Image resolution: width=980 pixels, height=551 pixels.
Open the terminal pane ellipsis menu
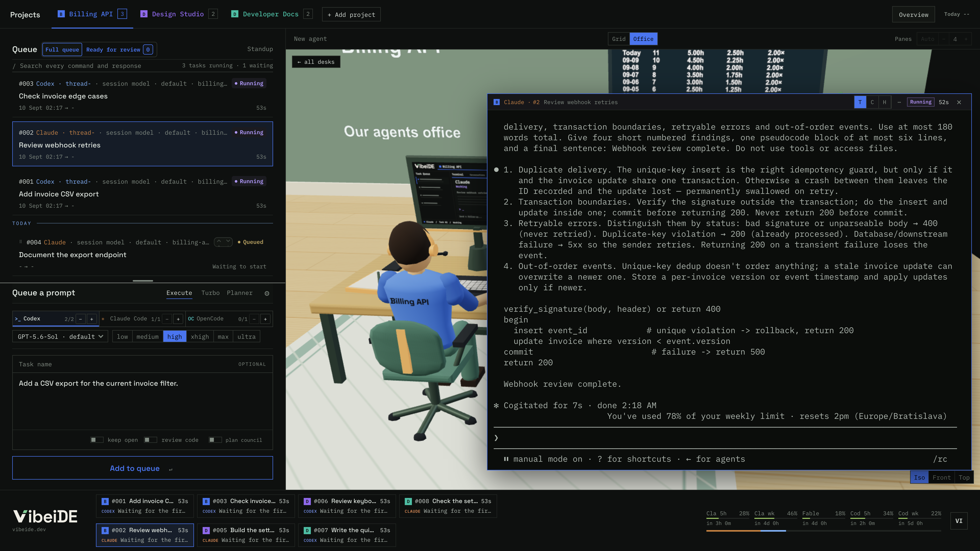point(899,102)
